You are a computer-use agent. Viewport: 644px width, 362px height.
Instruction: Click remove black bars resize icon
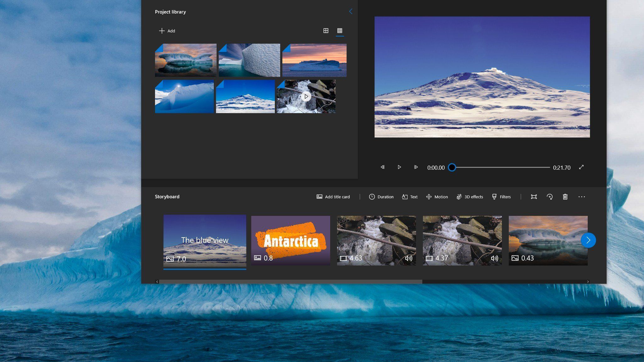point(534,197)
